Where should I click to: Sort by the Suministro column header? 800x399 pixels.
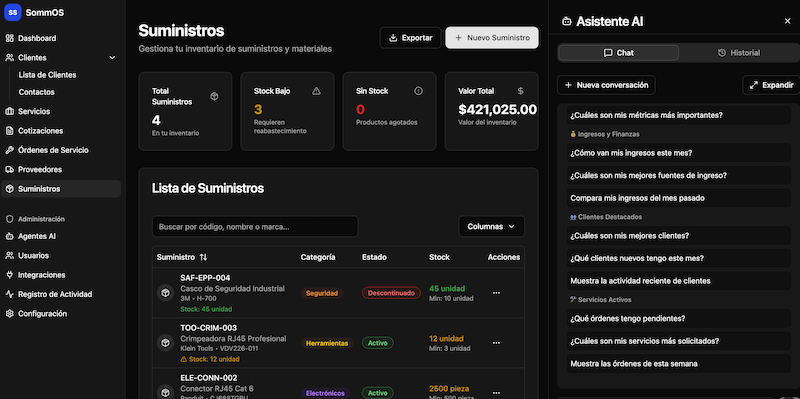[182, 257]
